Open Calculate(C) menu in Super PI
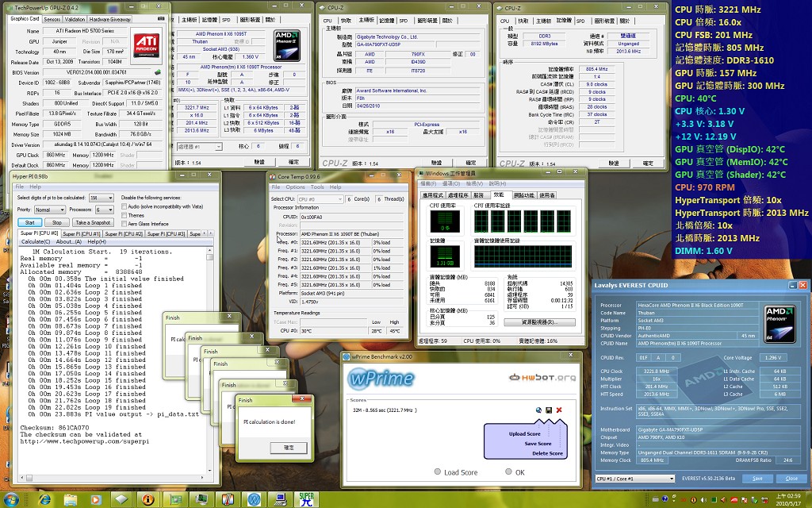This screenshot has width=812, height=508. coord(36,241)
